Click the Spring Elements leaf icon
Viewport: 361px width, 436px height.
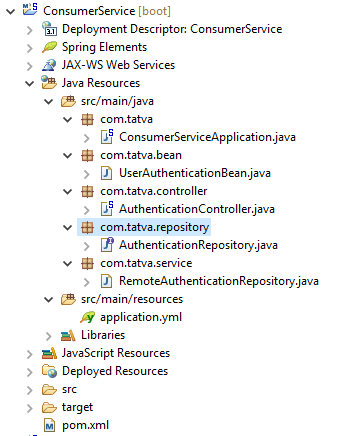point(49,47)
